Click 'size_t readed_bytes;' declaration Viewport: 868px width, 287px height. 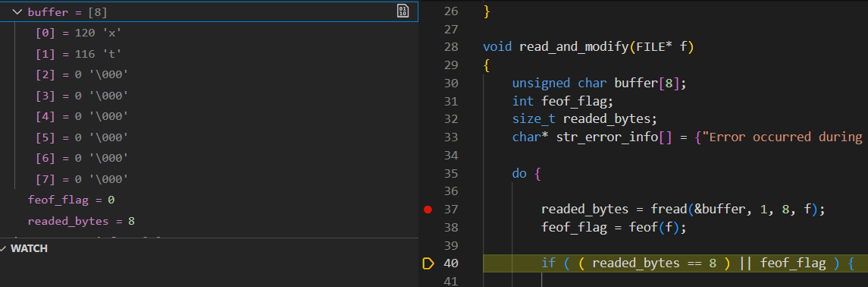tap(585, 119)
